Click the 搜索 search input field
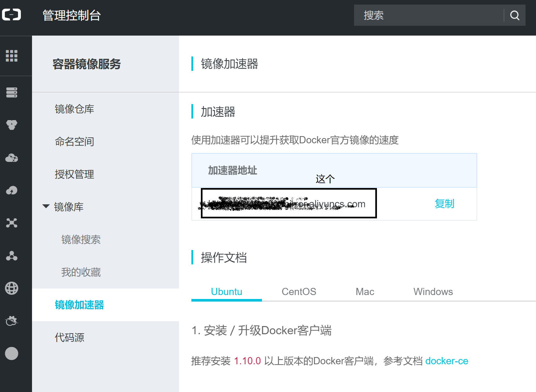The image size is (536, 392). click(x=425, y=15)
